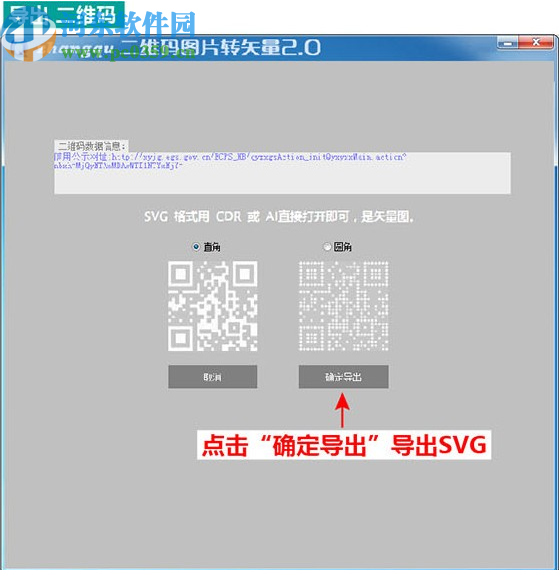Viewport: 559px width, 570px height.
Task: Click the square-corner QR code preview
Action: pyautogui.click(x=213, y=306)
